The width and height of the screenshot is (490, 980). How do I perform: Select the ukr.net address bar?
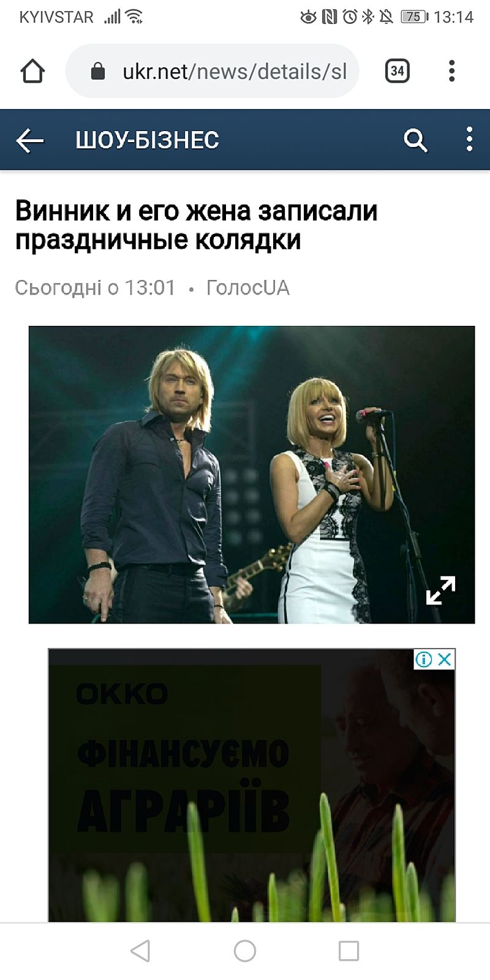pyautogui.click(x=212, y=71)
